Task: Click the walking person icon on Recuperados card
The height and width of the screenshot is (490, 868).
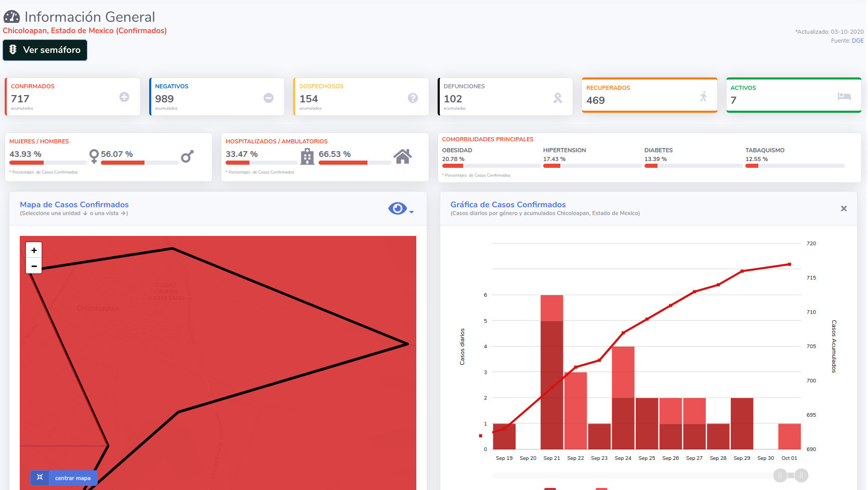Action: tap(703, 97)
